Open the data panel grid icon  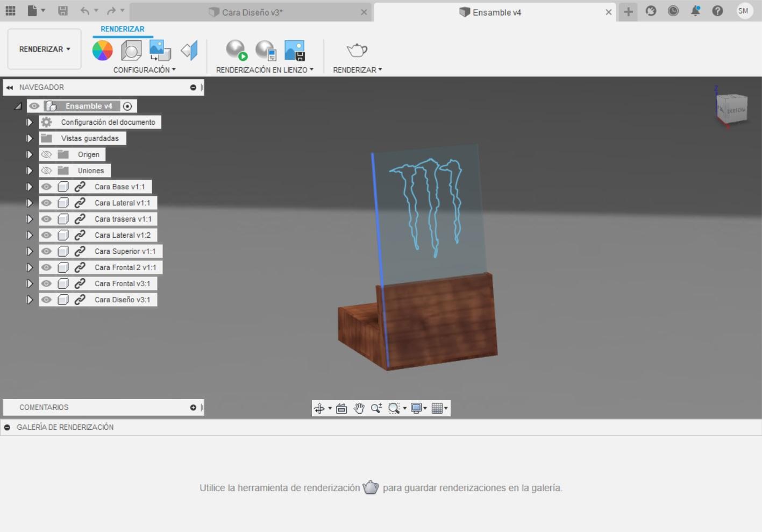(10, 10)
